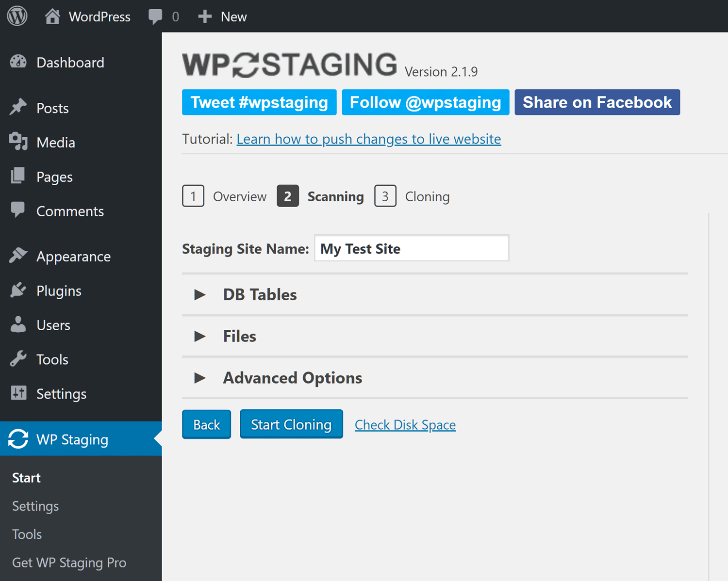Image resolution: width=728 pixels, height=581 pixels.
Task: Click the Staging Site Name field
Action: pos(412,248)
